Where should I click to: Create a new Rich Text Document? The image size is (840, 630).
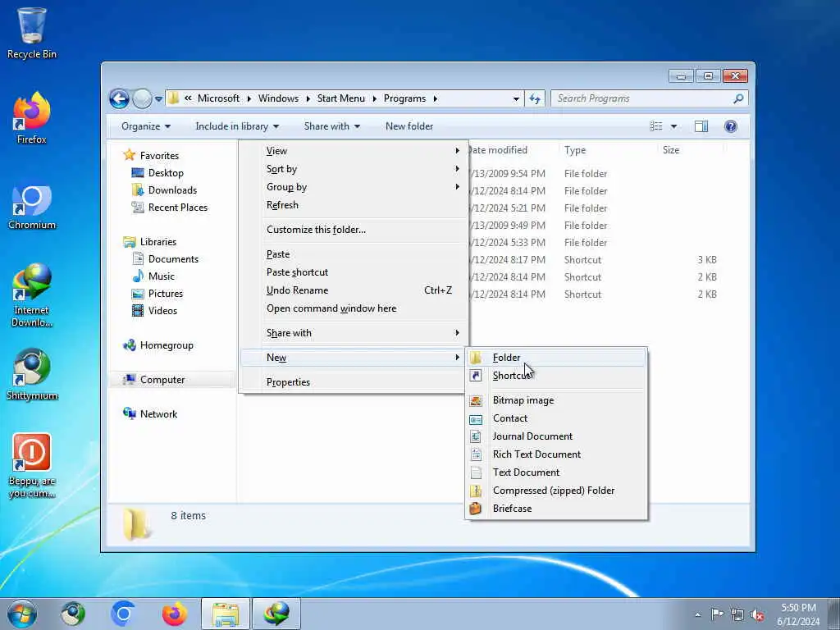556,454
